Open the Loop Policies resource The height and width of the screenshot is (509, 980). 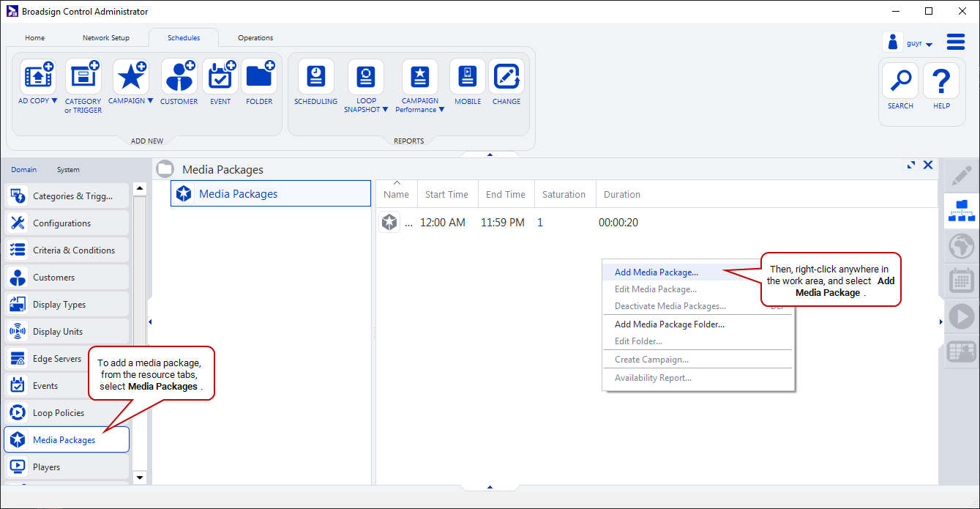tap(67, 413)
